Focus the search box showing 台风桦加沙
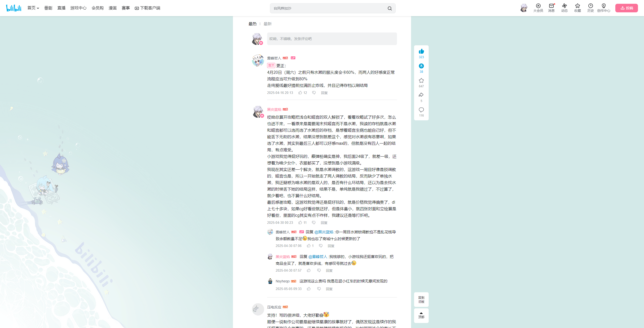This screenshot has width=644, height=328. click(328, 8)
